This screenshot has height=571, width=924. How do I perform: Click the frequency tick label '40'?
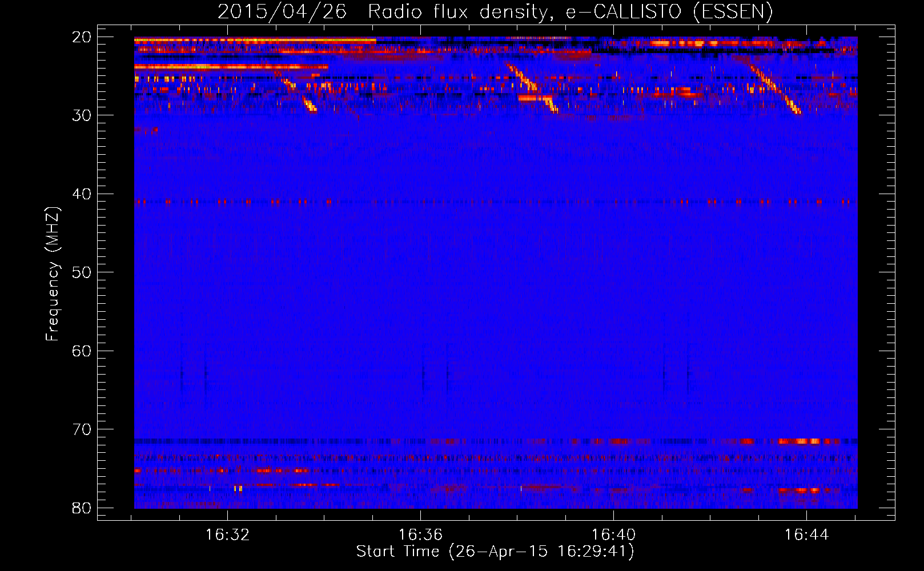tap(82, 194)
